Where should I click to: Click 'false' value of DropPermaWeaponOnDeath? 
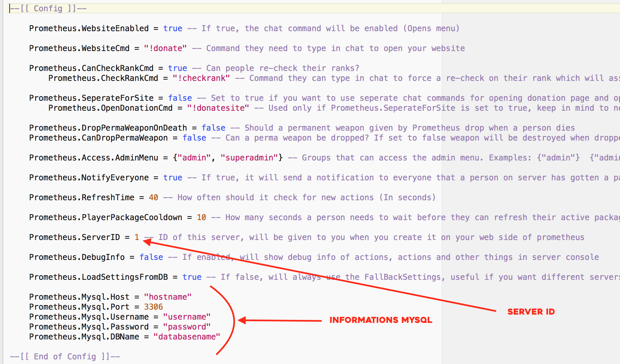click(x=214, y=128)
